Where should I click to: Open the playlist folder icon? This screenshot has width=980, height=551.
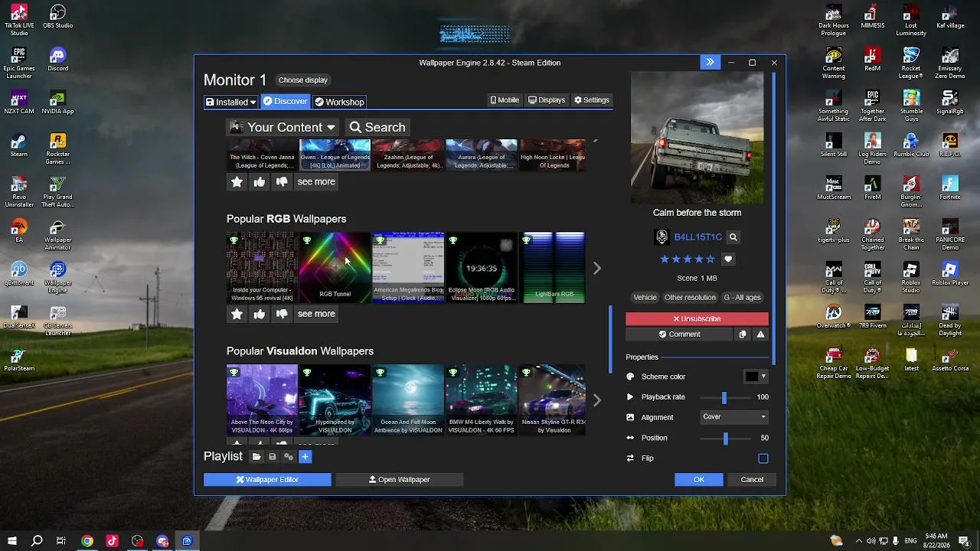click(256, 457)
